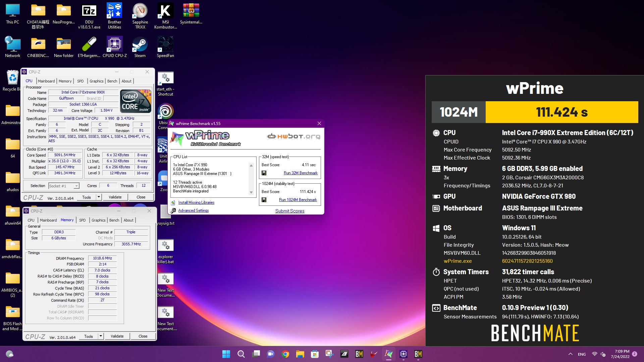Image resolution: width=644 pixels, height=362 pixels.
Task: Click the CPU-Z taskbar icon
Action: pyautogui.click(x=403, y=354)
